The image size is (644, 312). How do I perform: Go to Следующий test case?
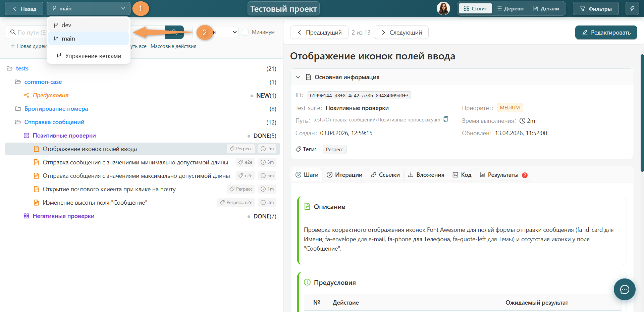401,33
